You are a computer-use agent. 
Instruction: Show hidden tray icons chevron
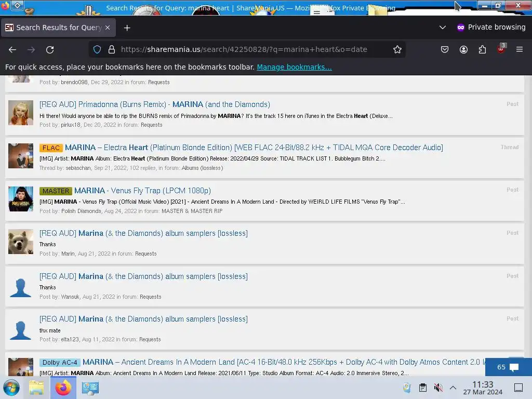(453, 388)
